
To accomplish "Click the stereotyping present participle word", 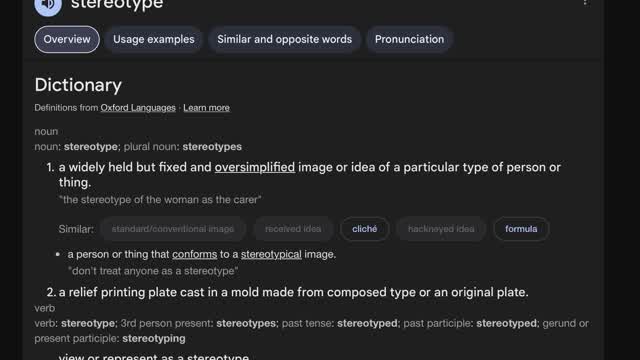I will point(154,338).
